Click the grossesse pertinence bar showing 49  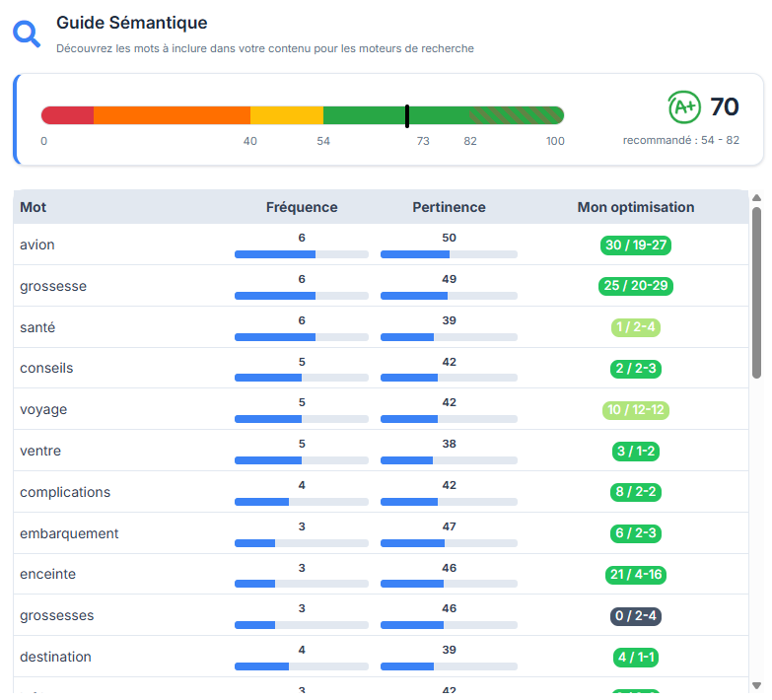pyautogui.click(x=449, y=296)
